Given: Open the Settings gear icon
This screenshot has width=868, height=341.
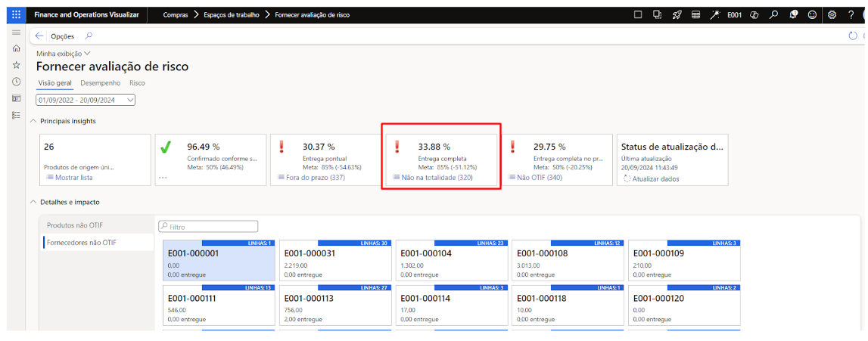Looking at the screenshot, I should (832, 14).
